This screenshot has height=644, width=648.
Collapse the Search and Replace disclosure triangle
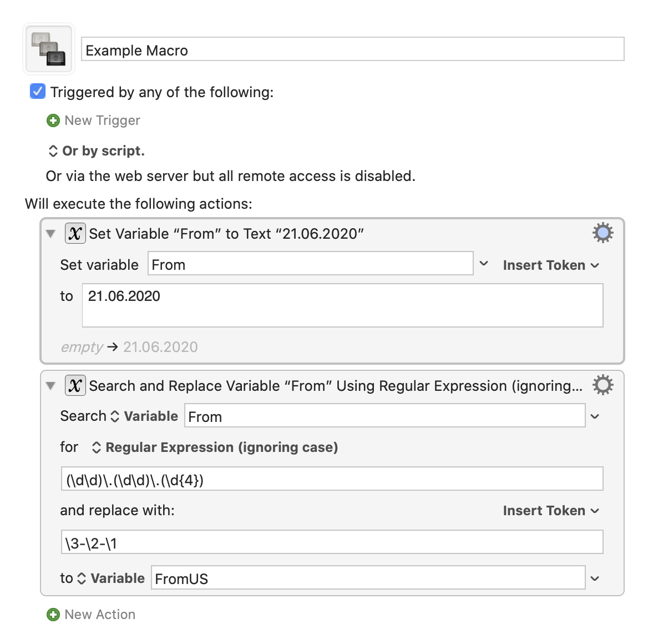coord(50,385)
